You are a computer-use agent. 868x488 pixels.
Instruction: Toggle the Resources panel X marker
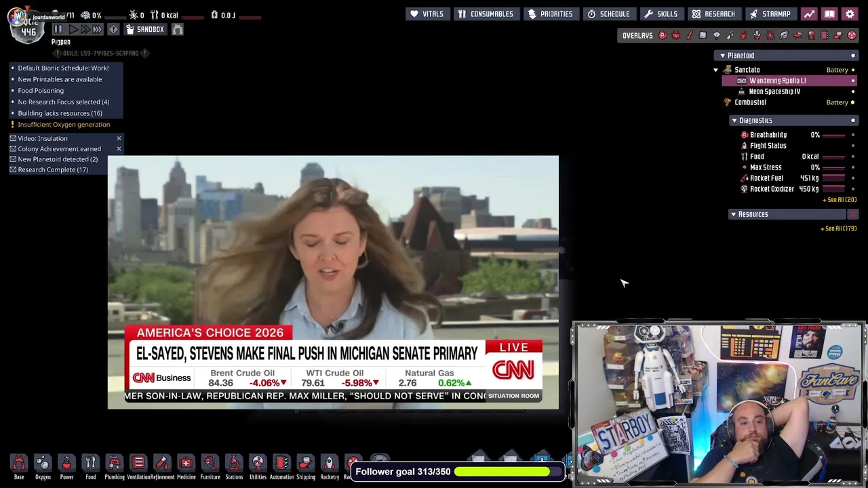(x=853, y=214)
